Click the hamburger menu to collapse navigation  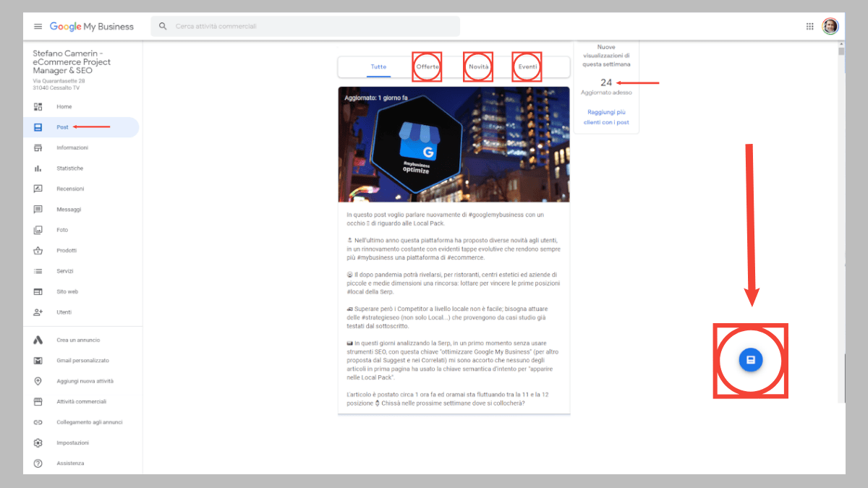click(x=38, y=26)
